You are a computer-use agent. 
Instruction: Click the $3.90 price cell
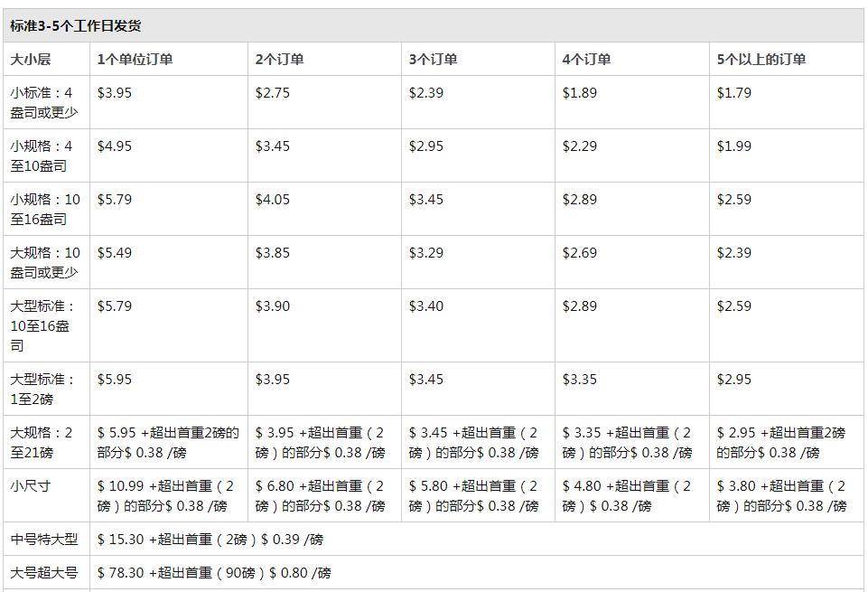coord(273,305)
